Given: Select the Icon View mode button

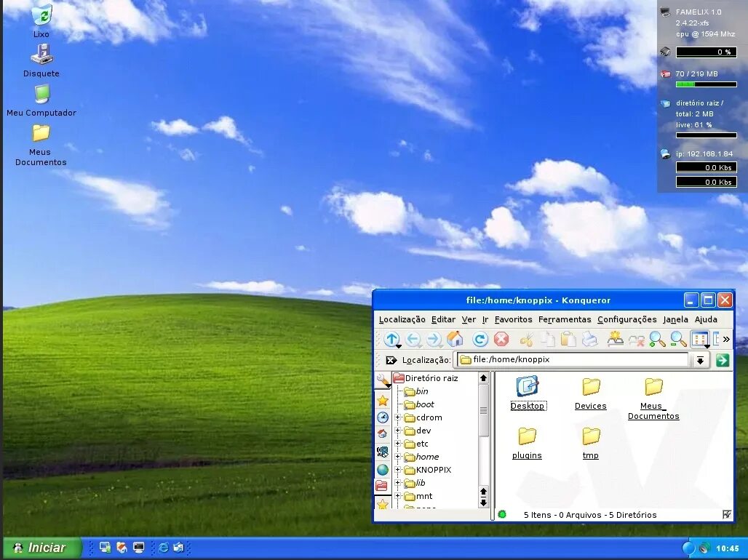Looking at the screenshot, I should 700,339.
